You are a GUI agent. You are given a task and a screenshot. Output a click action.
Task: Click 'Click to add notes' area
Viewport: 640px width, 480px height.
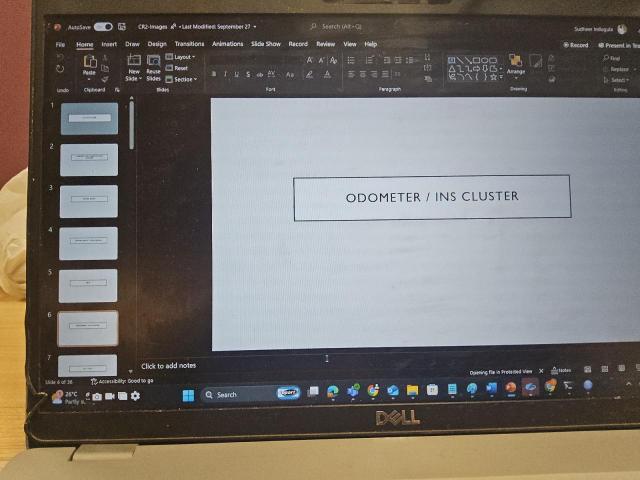[169, 366]
